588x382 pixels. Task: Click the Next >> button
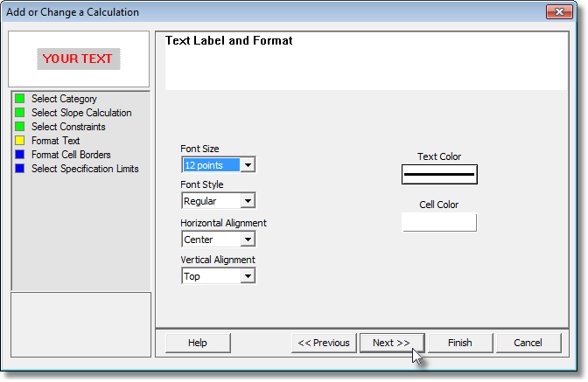392,343
